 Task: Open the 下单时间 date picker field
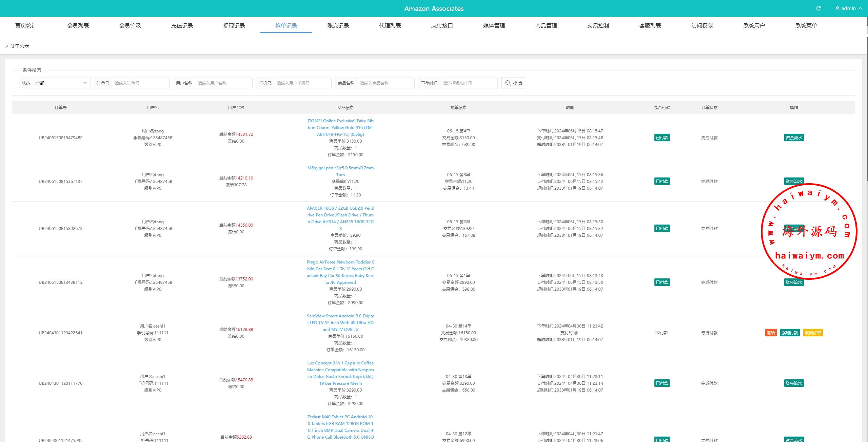click(468, 83)
